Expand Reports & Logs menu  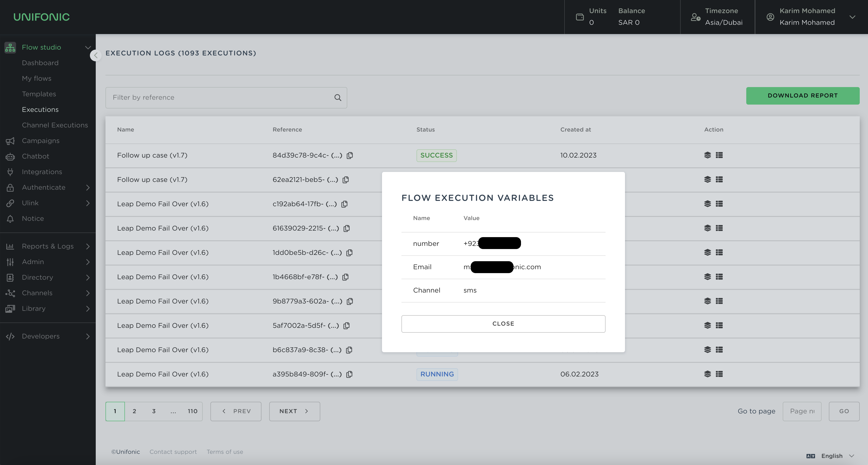(48, 246)
